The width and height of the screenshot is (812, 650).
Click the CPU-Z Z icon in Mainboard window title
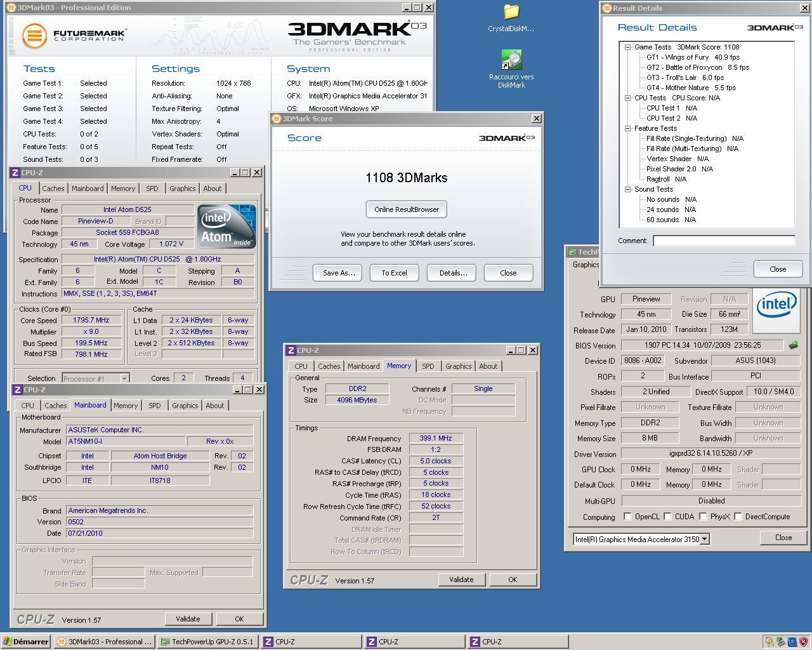(17, 390)
